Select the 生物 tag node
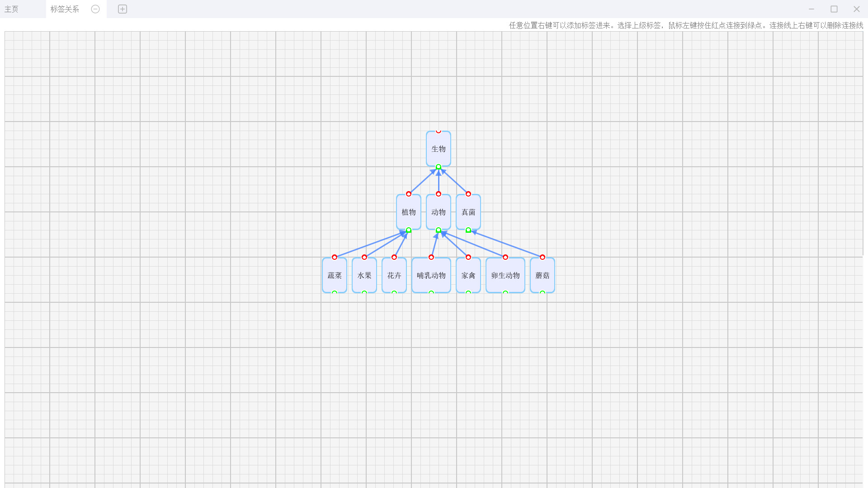Image resolution: width=868 pixels, height=488 pixels. pyautogui.click(x=438, y=149)
